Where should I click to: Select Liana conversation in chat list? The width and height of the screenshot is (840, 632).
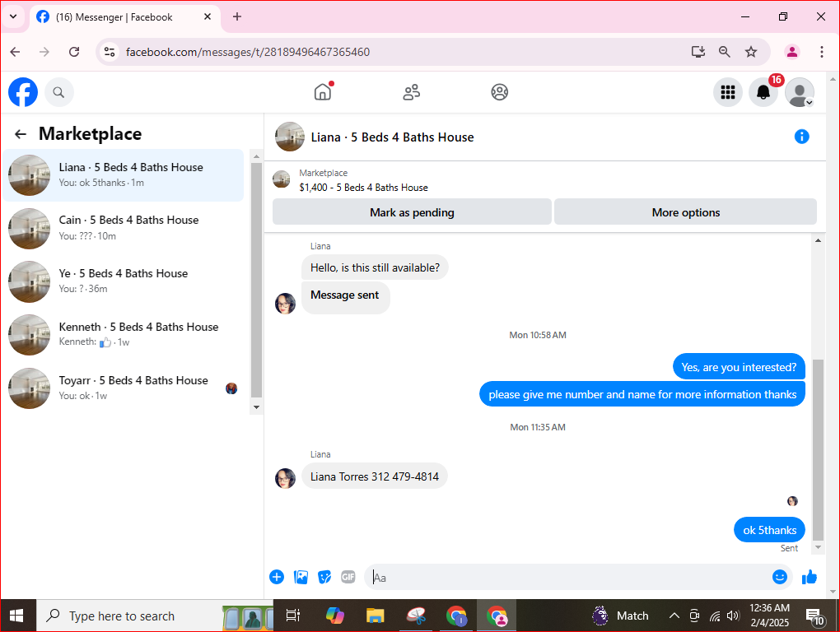(124, 175)
